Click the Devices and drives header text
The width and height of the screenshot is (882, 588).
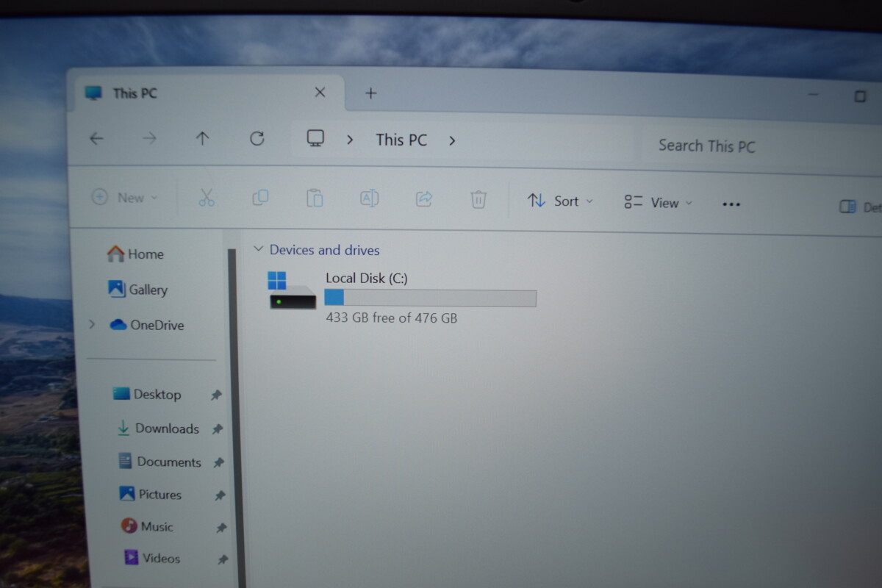(325, 250)
